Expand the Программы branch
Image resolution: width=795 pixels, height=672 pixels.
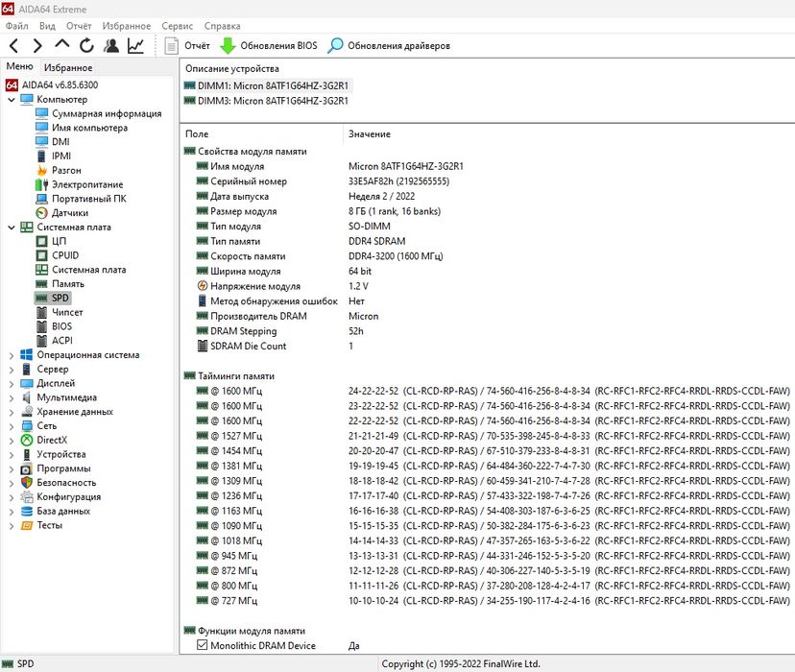tap(12, 469)
